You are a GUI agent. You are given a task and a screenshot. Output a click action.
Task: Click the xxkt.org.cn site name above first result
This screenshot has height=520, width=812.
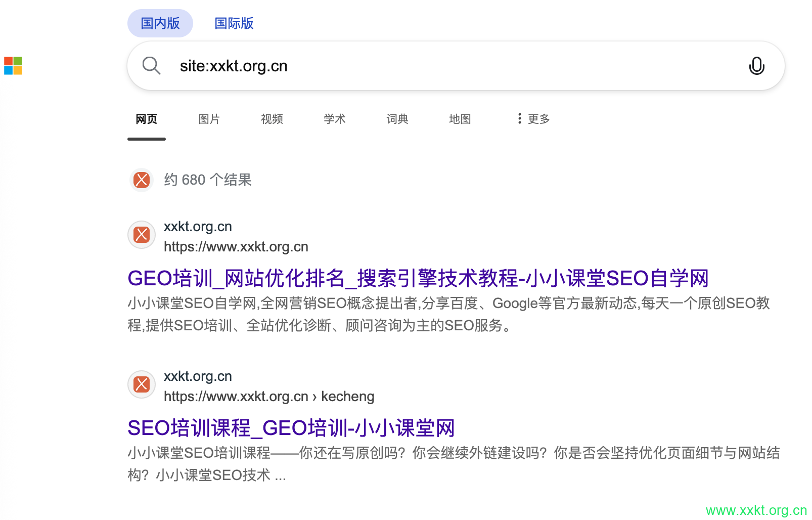(x=198, y=227)
